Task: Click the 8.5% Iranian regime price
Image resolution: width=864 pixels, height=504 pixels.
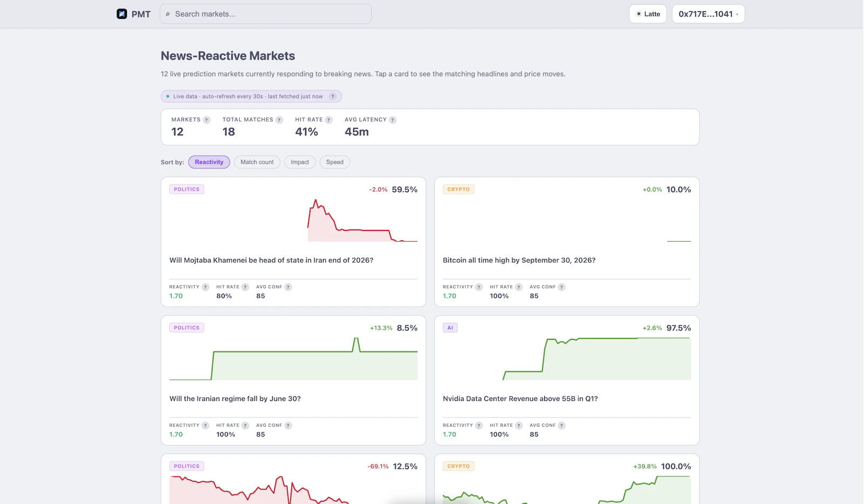Action: (x=407, y=328)
